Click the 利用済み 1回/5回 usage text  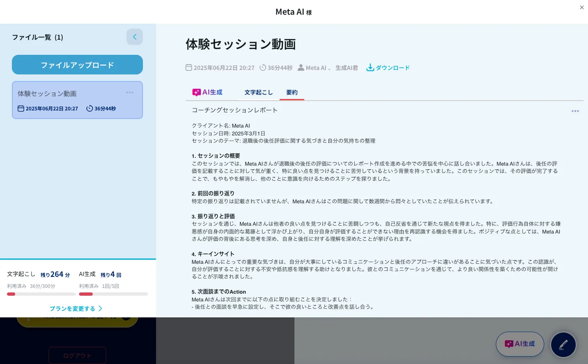pyautogui.click(x=99, y=286)
